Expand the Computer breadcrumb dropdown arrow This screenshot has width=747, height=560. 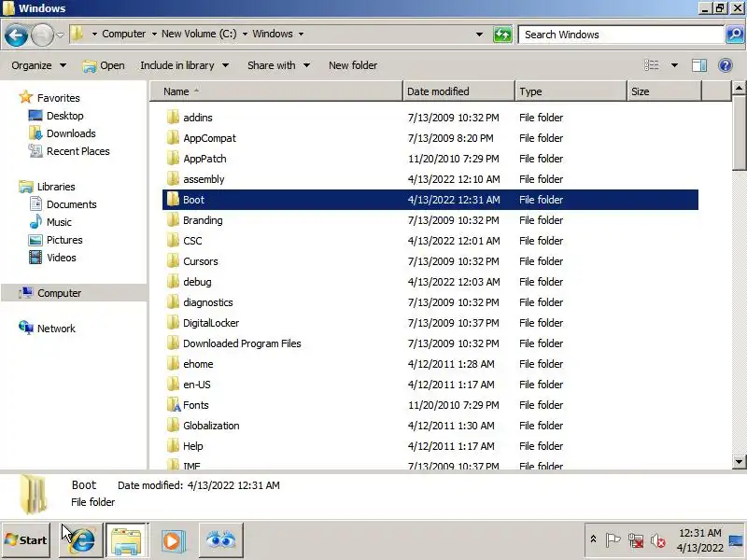tap(154, 34)
